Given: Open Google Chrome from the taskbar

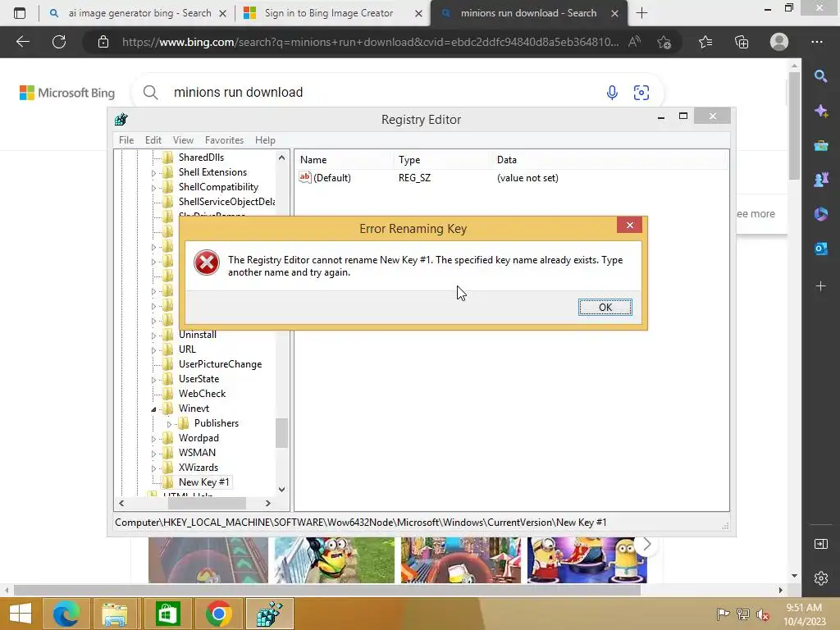Looking at the screenshot, I should click(218, 614).
